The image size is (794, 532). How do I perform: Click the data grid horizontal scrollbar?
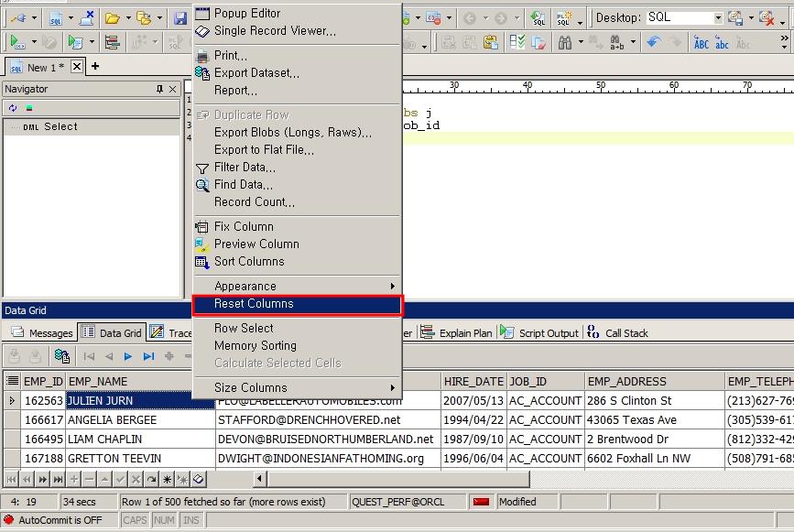click(394, 479)
